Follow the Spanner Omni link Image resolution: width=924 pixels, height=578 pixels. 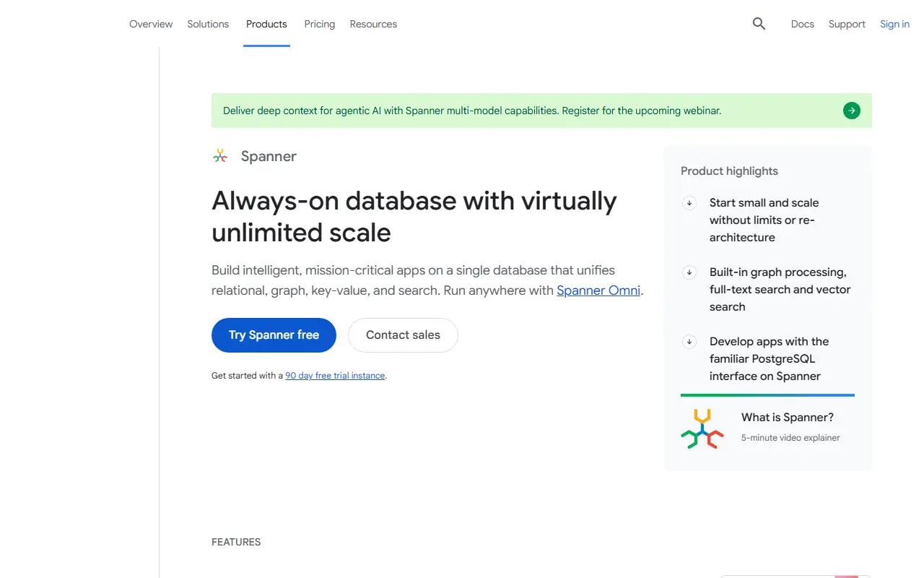[598, 290]
